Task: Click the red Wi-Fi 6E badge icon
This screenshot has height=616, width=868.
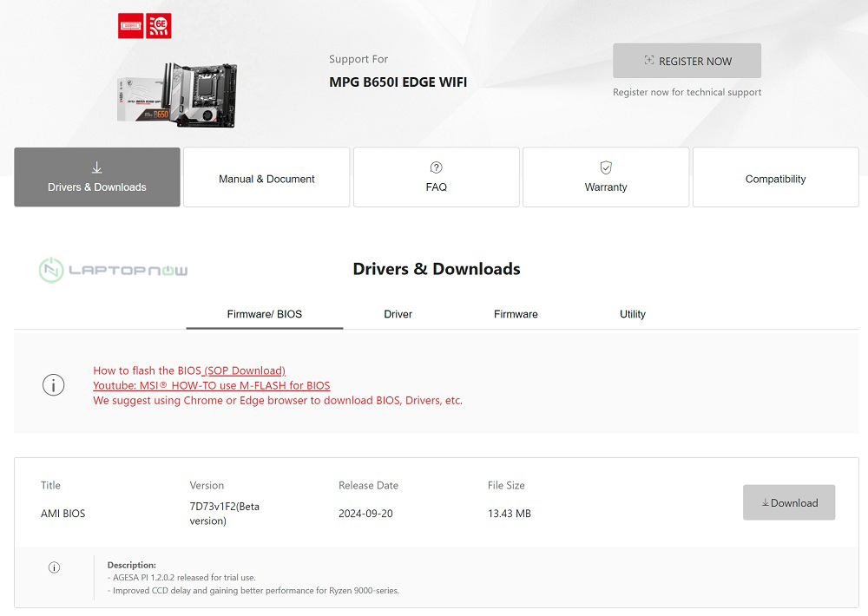Action: pyautogui.click(x=160, y=26)
